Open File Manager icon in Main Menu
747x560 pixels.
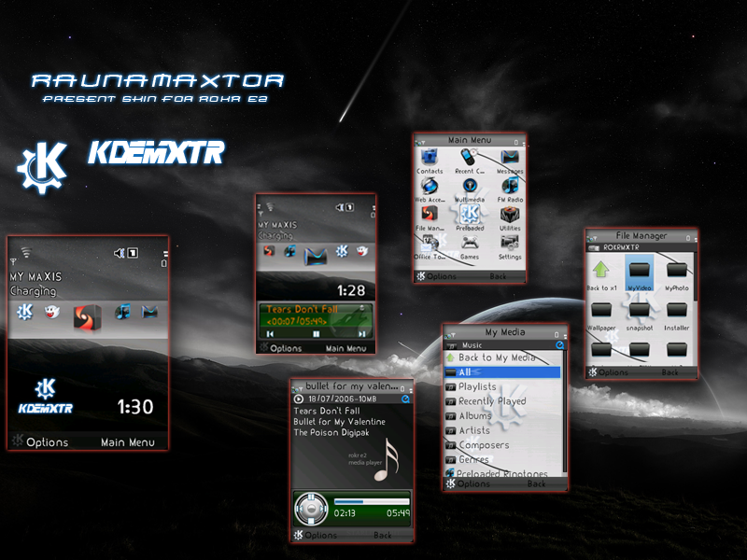[x=430, y=215]
